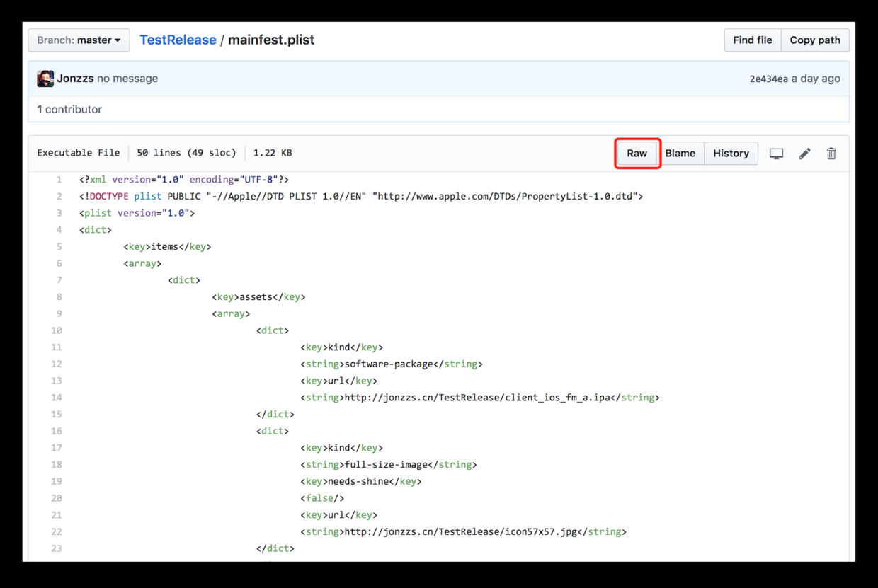
Task: Open the Blame view
Action: pyautogui.click(x=680, y=154)
